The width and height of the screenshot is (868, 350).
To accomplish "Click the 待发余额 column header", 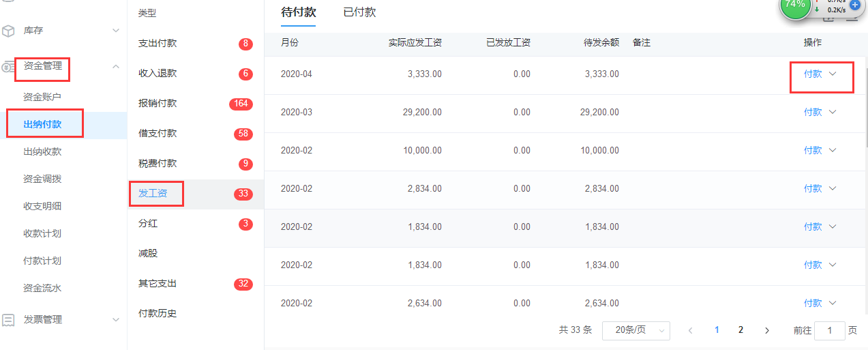I will (x=601, y=43).
